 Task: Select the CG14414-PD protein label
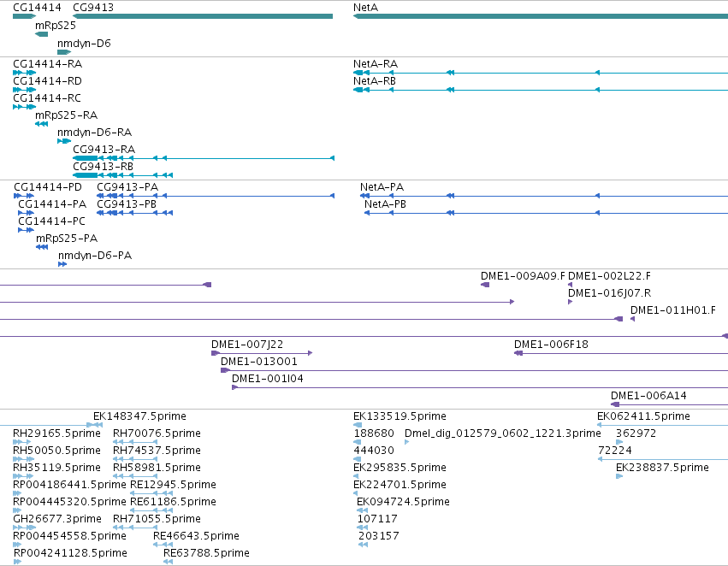pyautogui.click(x=48, y=187)
